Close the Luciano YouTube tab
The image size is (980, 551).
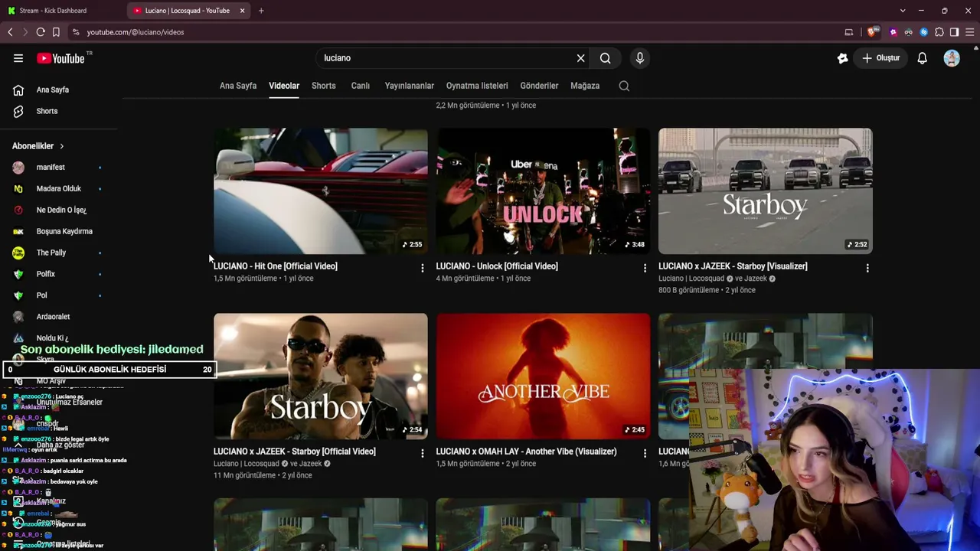pyautogui.click(x=243, y=11)
